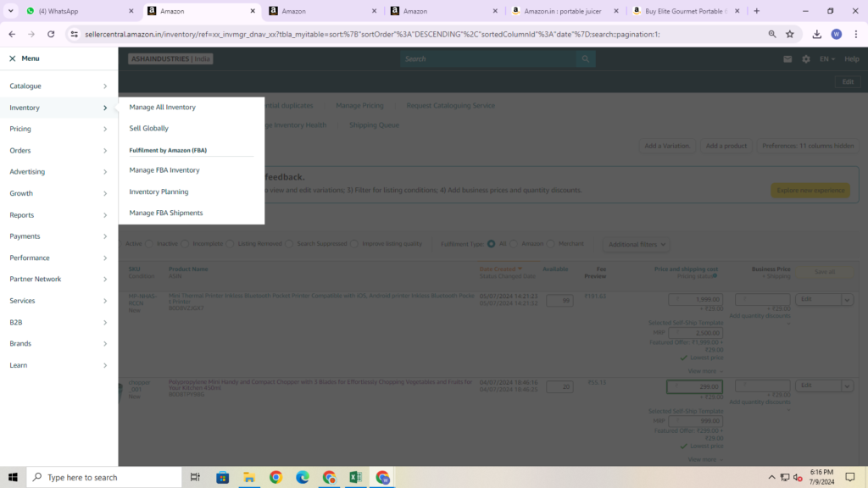Select Manage All Inventory from submenu

163,108
